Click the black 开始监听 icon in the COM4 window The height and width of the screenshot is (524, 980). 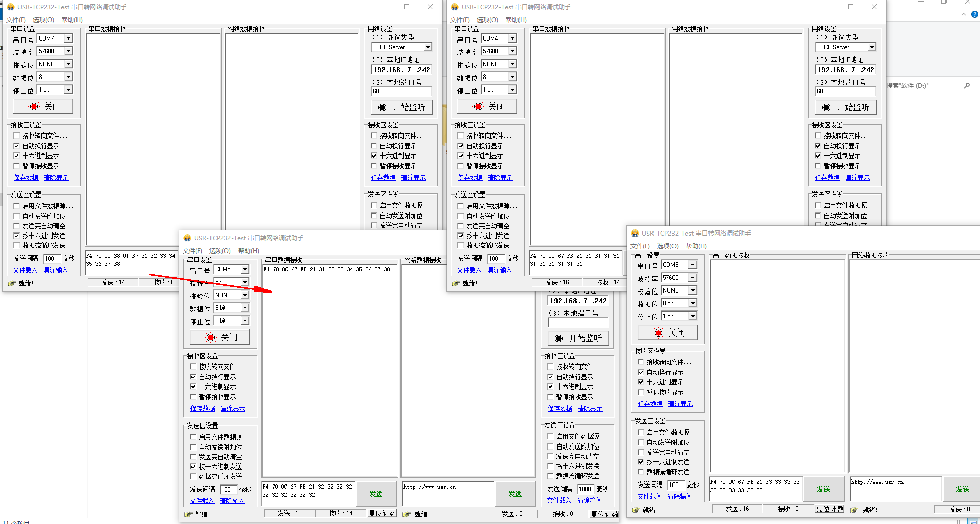pos(826,108)
